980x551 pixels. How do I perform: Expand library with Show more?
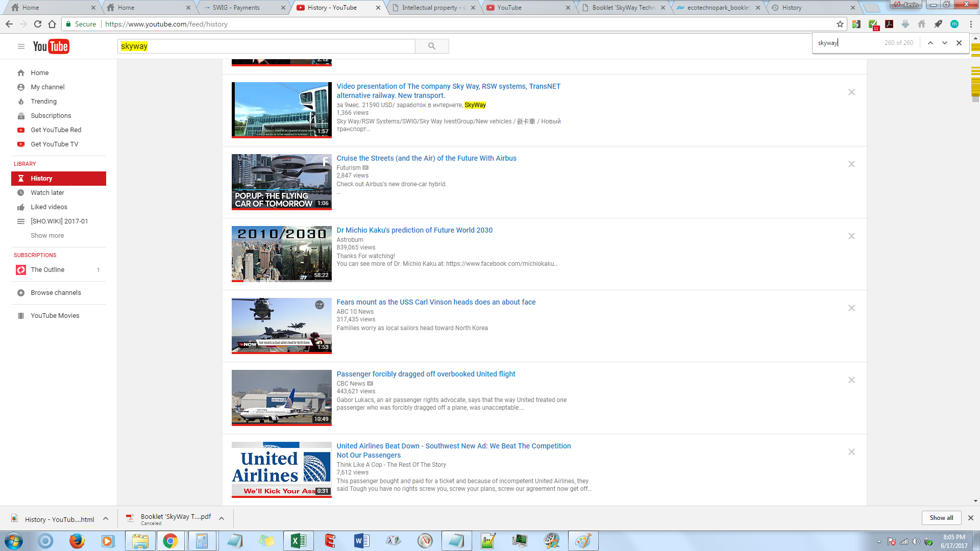tap(47, 236)
